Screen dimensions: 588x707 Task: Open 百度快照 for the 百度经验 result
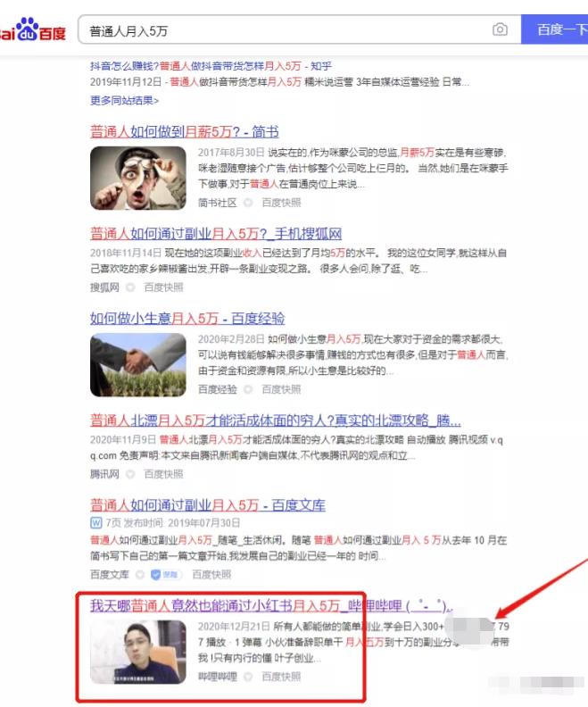[281, 389]
